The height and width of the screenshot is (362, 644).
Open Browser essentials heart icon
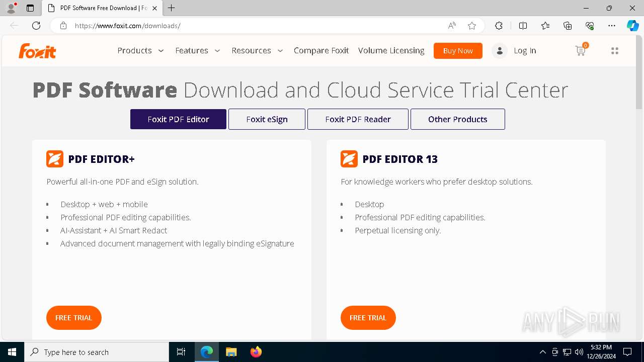(590, 26)
